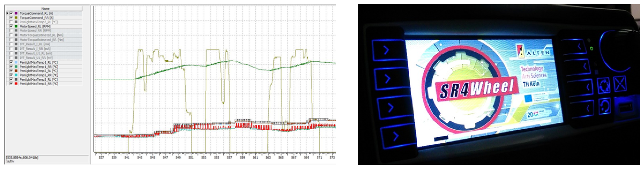Select the MotorSpeed_RL [RPM] signal name
Image resolution: width=644 pixels, height=169 pixels.
pos(35,26)
